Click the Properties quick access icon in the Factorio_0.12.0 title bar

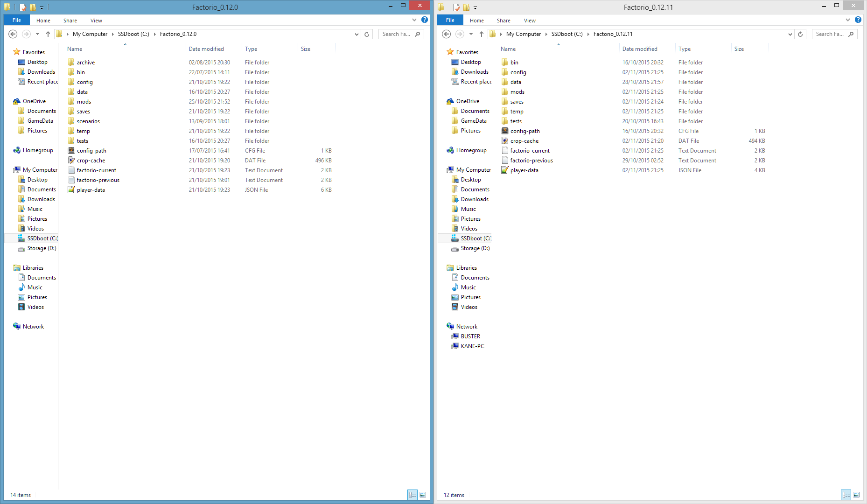click(x=22, y=7)
